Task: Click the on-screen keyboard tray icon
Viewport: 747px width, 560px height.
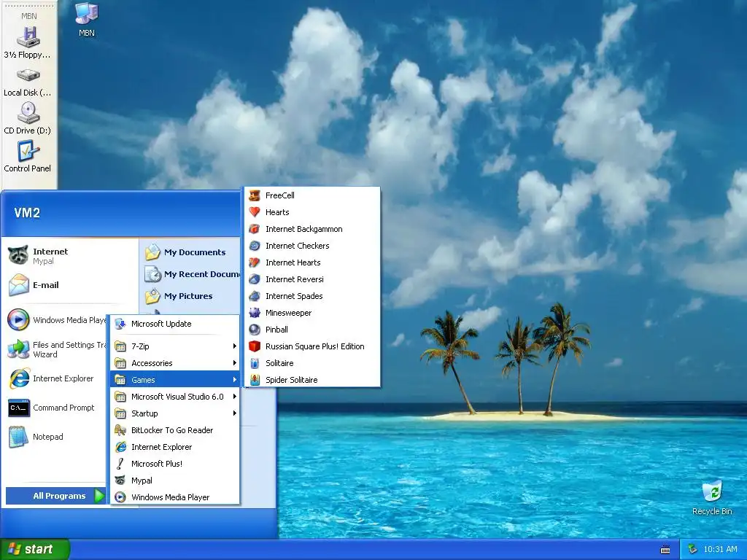Action: [665, 550]
